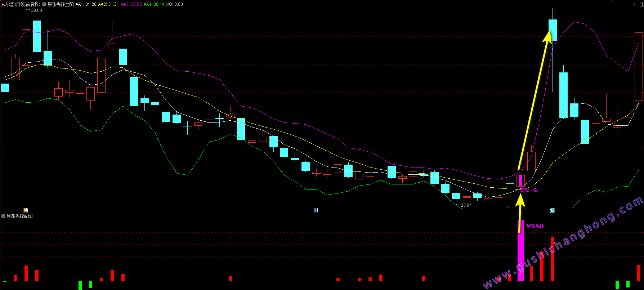Click the 暴涨先锋副图 sub-chart title
The width and height of the screenshot is (644, 290).
tap(20, 216)
